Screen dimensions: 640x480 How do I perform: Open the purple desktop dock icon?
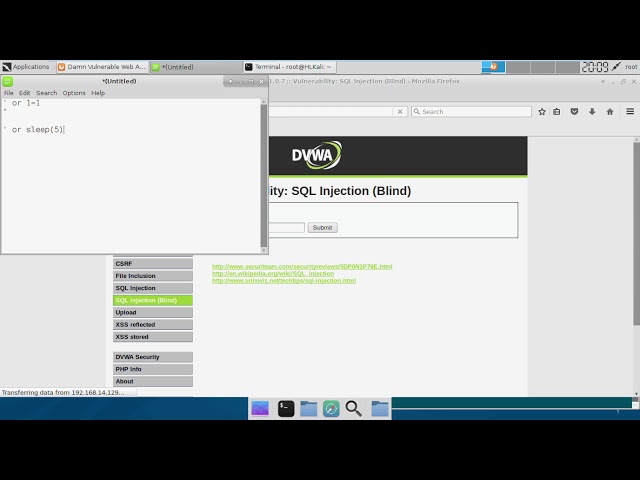pos(260,409)
